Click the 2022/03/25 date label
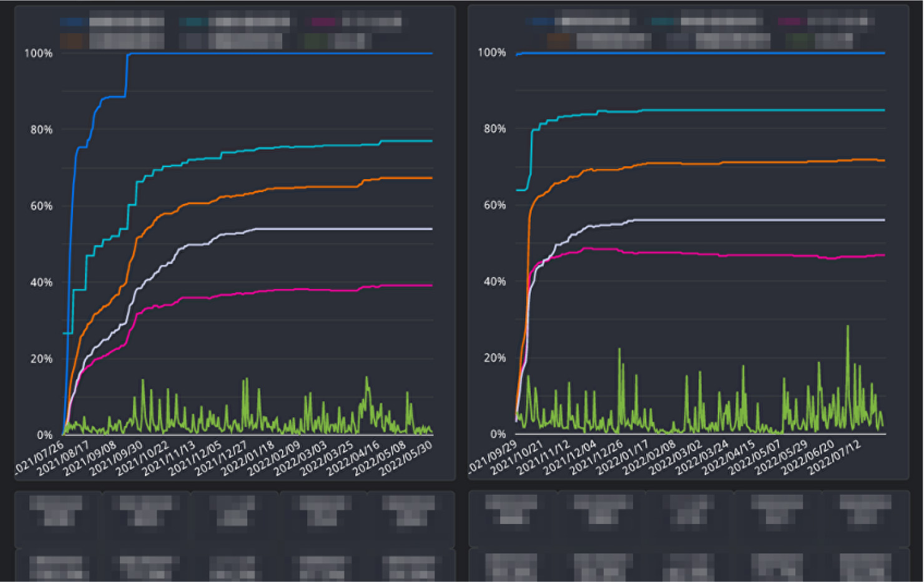Image resolution: width=924 pixels, height=582 pixels. click(x=327, y=459)
